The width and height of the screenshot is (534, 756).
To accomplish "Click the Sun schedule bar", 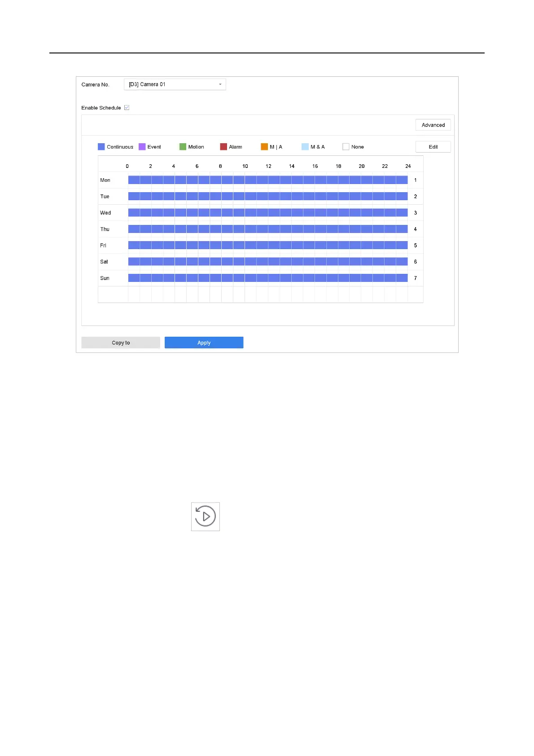I will coord(268,278).
